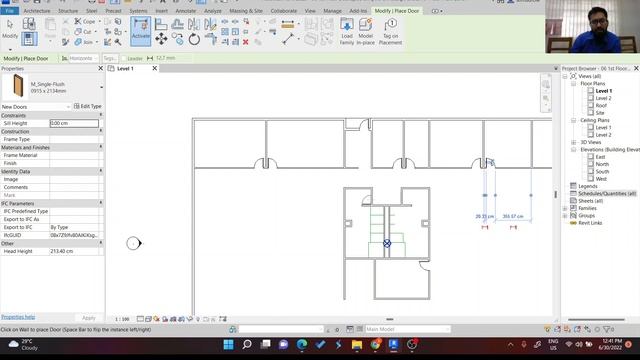Open the Annotate ribbon tab
Screen dimensions: 640x360
(x=186, y=11)
